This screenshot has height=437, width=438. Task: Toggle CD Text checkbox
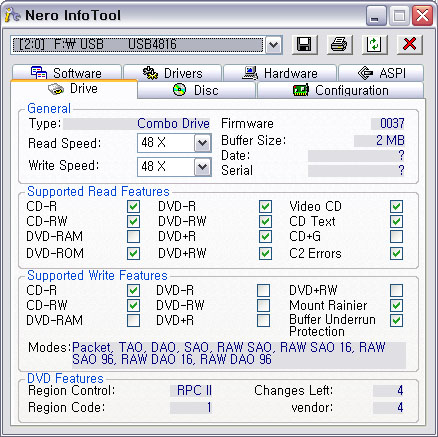(x=396, y=221)
